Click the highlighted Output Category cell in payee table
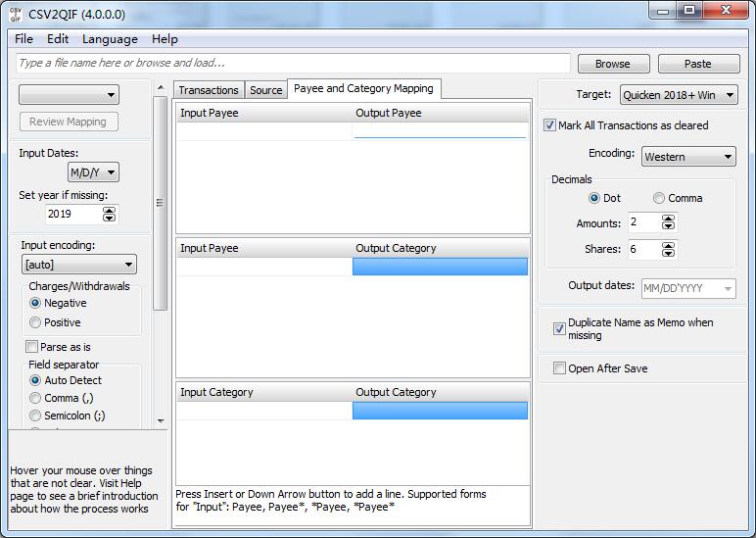 point(441,267)
